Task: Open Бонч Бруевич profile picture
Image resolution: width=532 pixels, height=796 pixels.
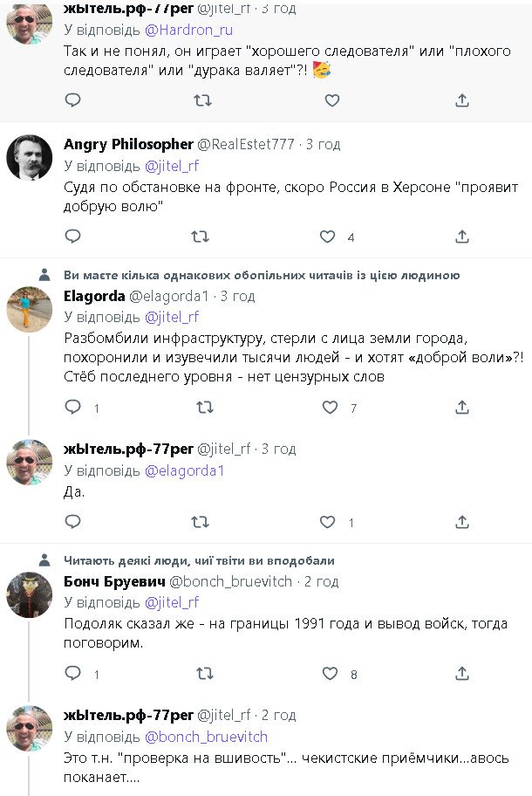Action: point(30,595)
